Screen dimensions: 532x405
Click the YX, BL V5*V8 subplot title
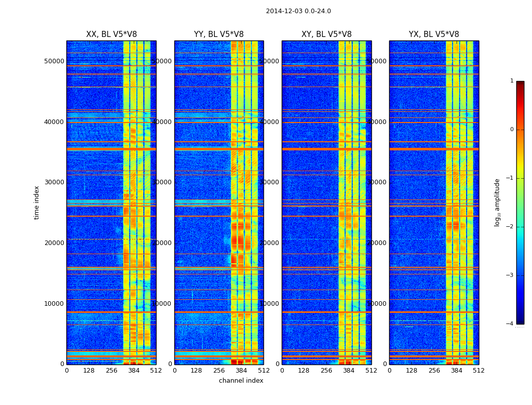(434, 34)
